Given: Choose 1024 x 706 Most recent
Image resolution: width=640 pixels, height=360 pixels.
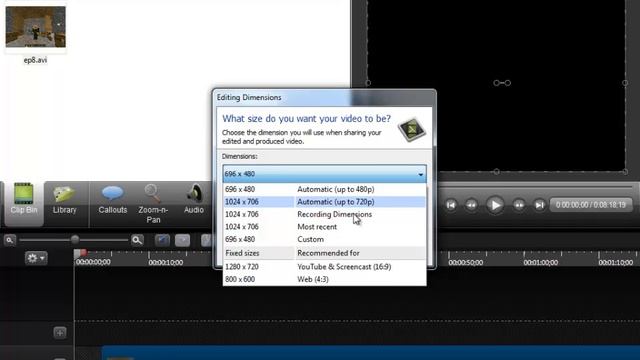Looking at the screenshot, I should (324, 227).
